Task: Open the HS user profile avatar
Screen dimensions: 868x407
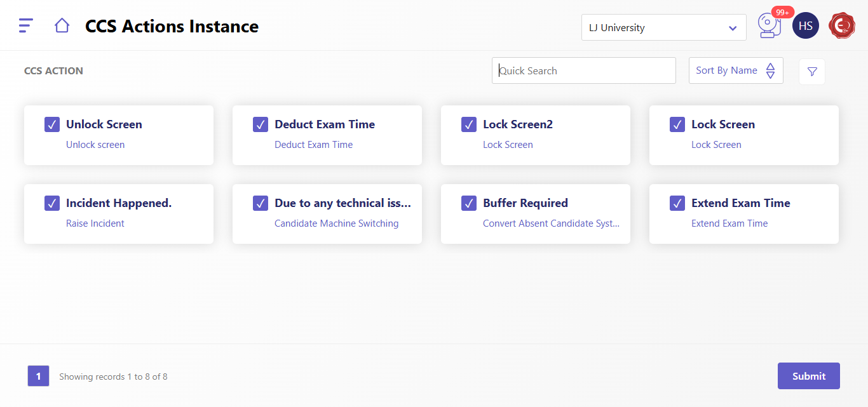Action: coord(805,26)
